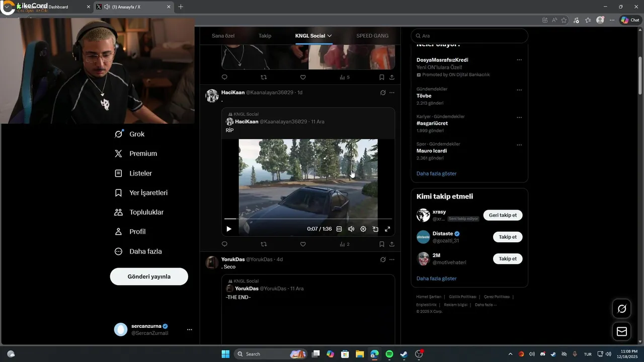The height and width of the screenshot is (362, 644).
Task: Open more options on YorukDas post
Action: coord(392,259)
